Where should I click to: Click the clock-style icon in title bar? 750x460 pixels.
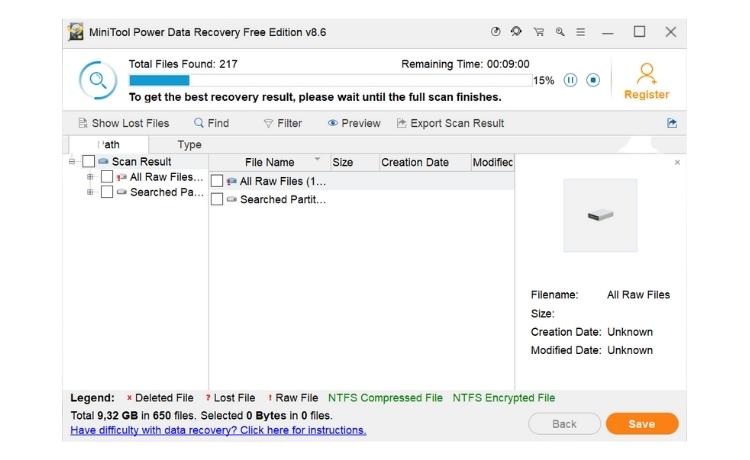pos(496,32)
